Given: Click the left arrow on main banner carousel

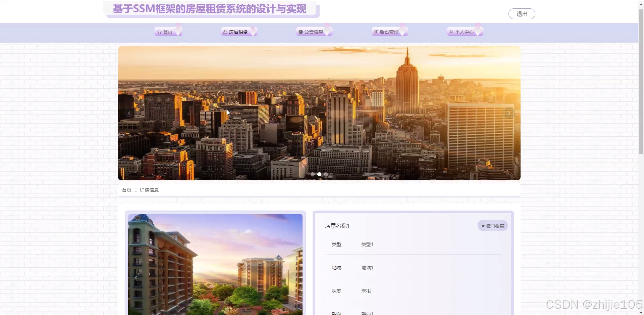Looking at the screenshot, I should tap(129, 113).
